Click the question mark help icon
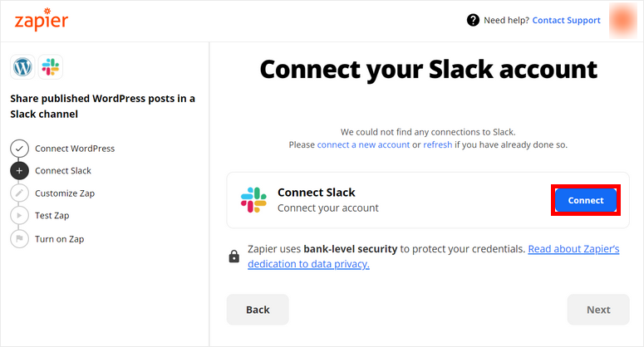The height and width of the screenshot is (347, 644). click(474, 20)
